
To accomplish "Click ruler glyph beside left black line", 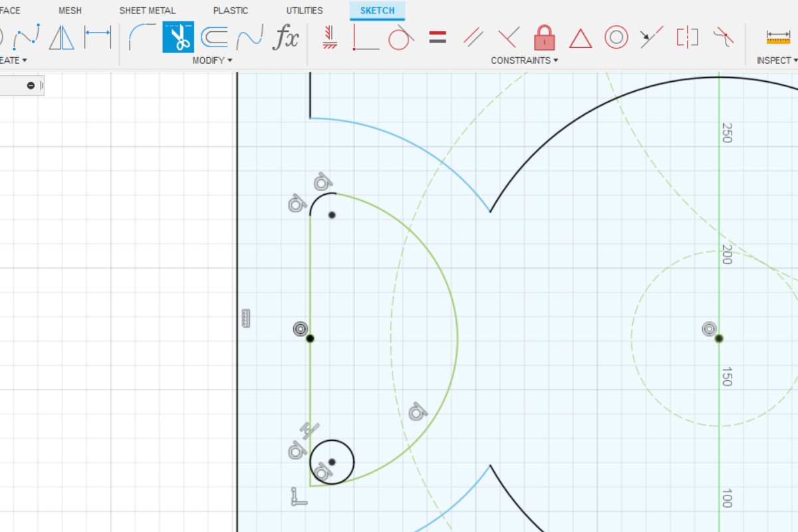I will pyautogui.click(x=245, y=318).
